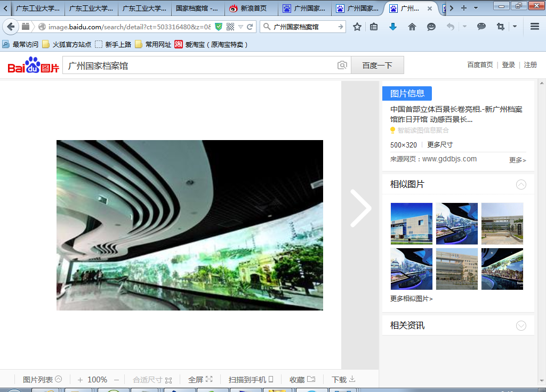Click the camera image-search icon
The width and height of the screenshot is (546, 392).
(342, 66)
